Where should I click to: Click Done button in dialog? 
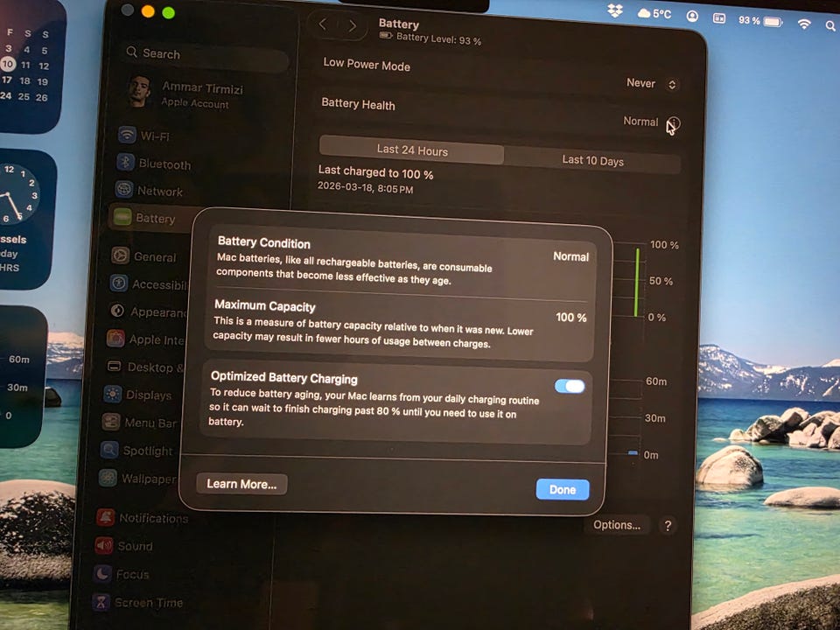tap(563, 489)
